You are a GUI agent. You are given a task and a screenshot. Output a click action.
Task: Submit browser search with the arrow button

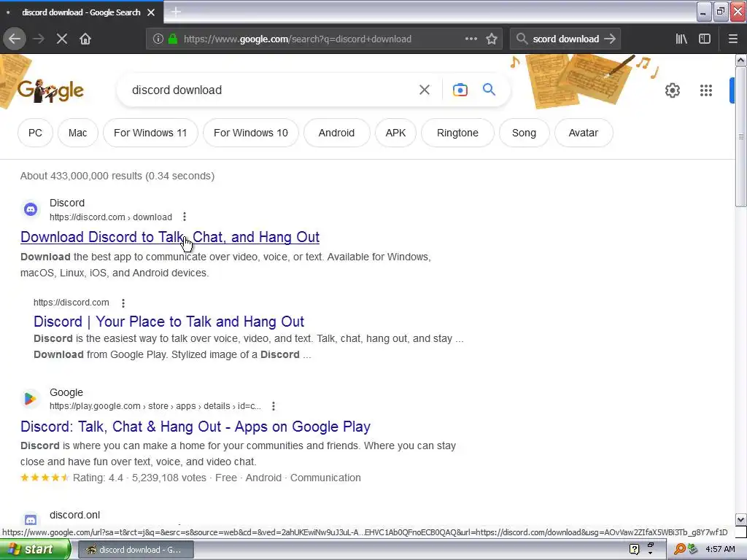[611, 39]
